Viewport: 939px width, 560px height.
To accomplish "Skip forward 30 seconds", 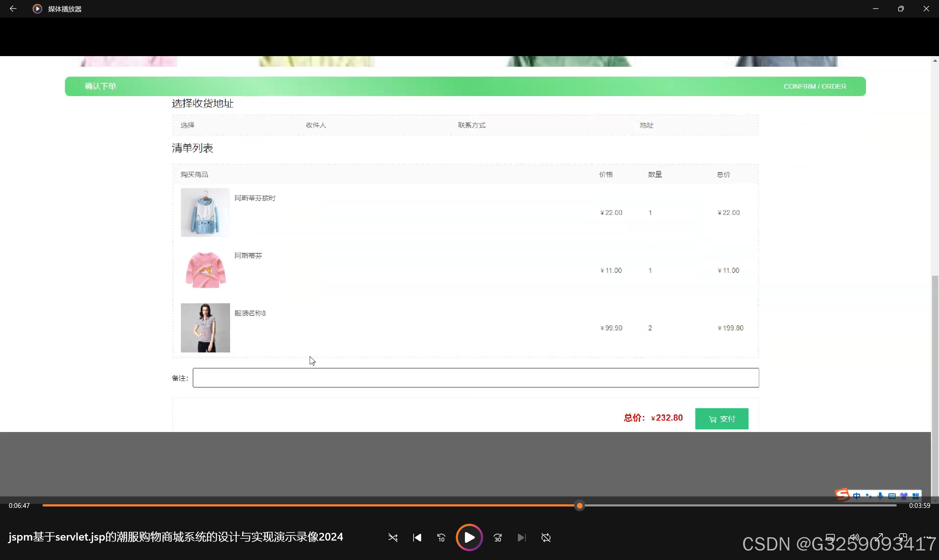I will pos(498,537).
